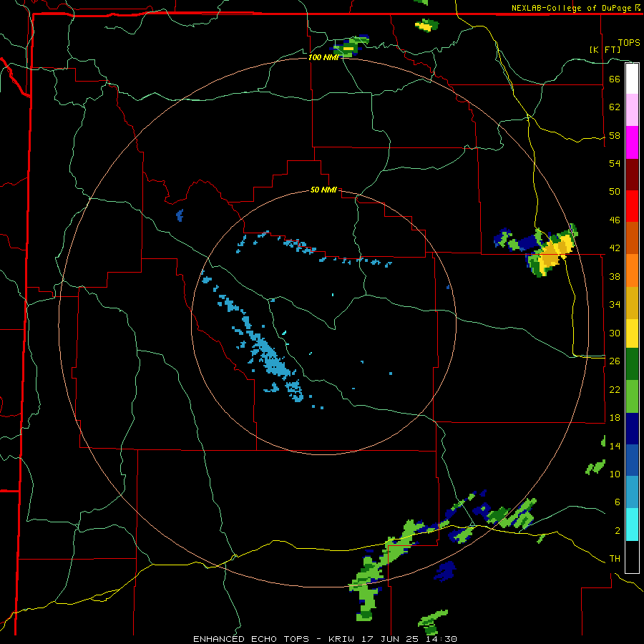Click the 100 NMI range ring label

point(323,57)
